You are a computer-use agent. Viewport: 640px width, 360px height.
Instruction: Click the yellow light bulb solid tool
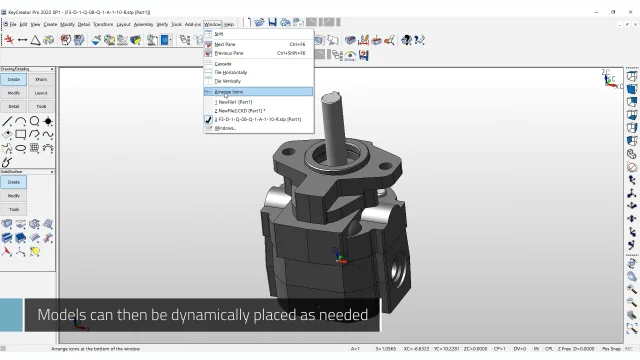click(34, 251)
